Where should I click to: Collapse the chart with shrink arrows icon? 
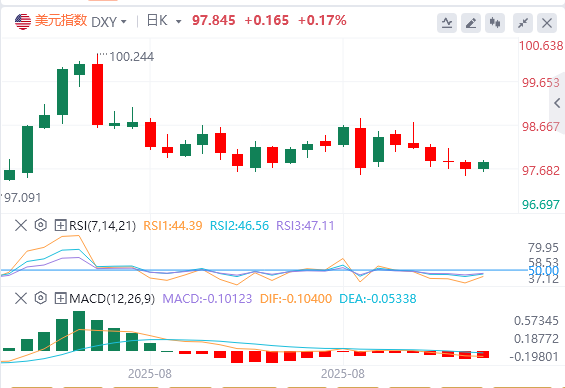[x=523, y=23]
